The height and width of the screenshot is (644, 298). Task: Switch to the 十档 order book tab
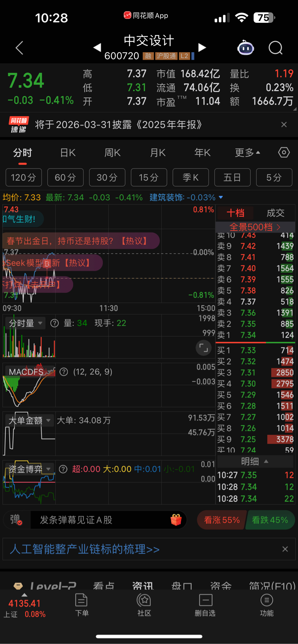(x=236, y=213)
